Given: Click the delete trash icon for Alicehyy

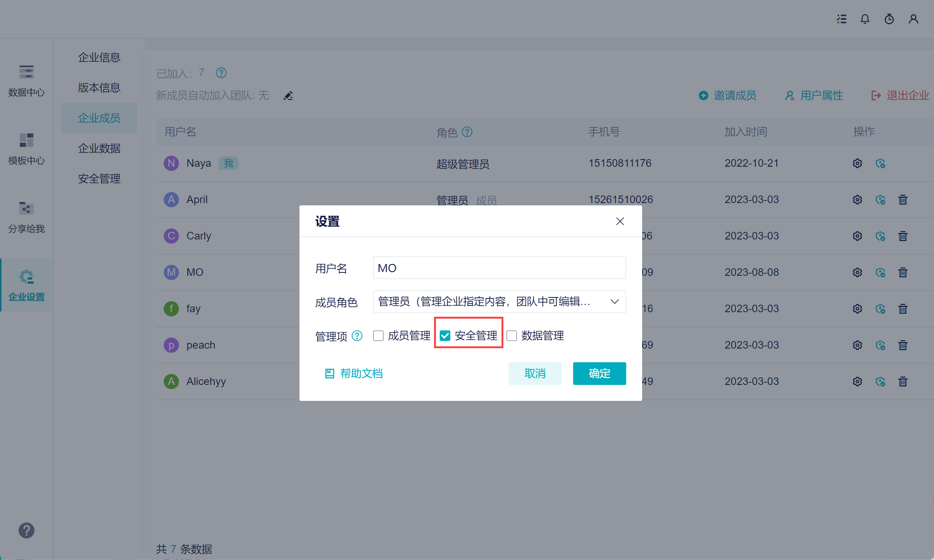Looking at the screenshot, I should [x=903, y=381].
